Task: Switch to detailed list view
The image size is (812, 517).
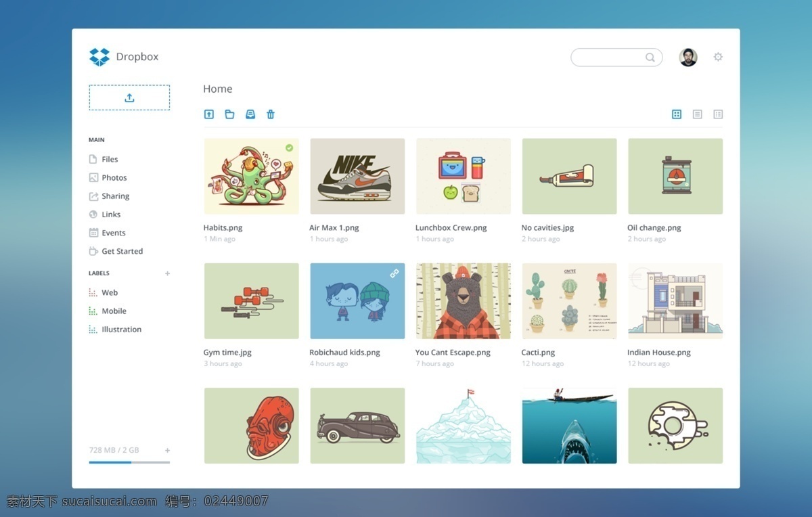Action: [x=719, y=114]
